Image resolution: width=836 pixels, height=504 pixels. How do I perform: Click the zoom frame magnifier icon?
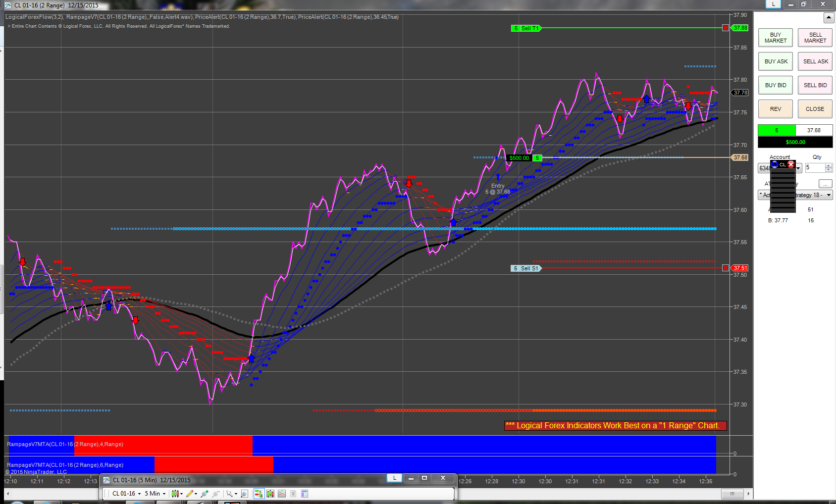pyautogui.click(x=244, y=494)
